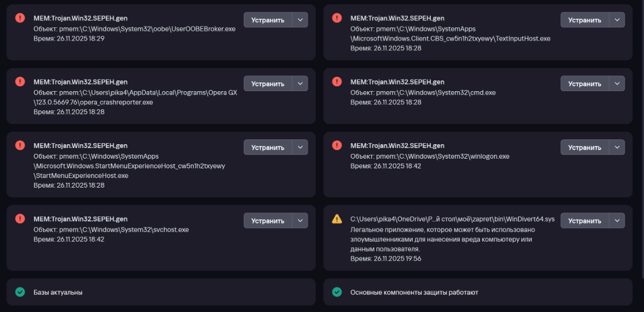644x312 pixels.
Task: Click yellow warning icon for WinDivert64.sys
Action: (x=337, y=219)
